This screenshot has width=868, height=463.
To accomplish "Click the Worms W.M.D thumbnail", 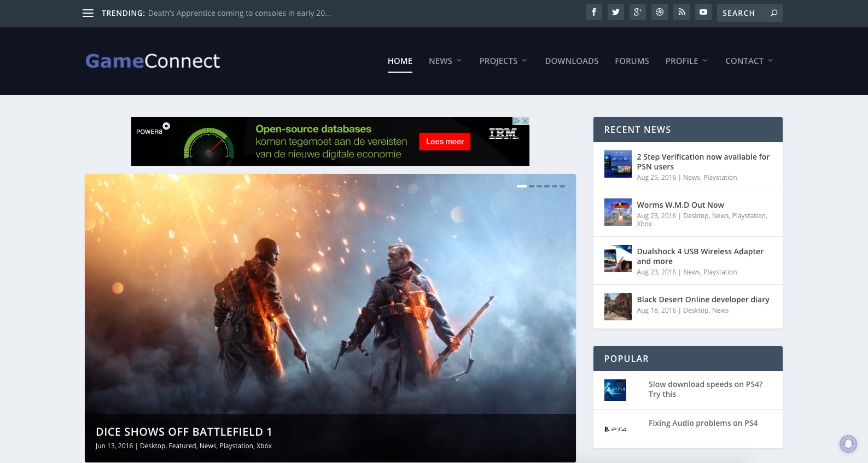I will (x=618, y=212).
